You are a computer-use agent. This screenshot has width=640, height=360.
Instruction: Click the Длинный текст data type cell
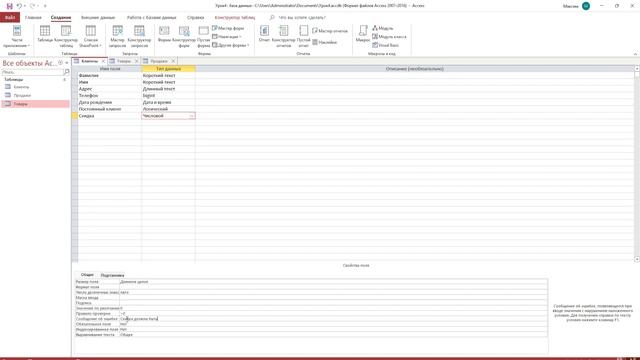[x=168, y=89]
